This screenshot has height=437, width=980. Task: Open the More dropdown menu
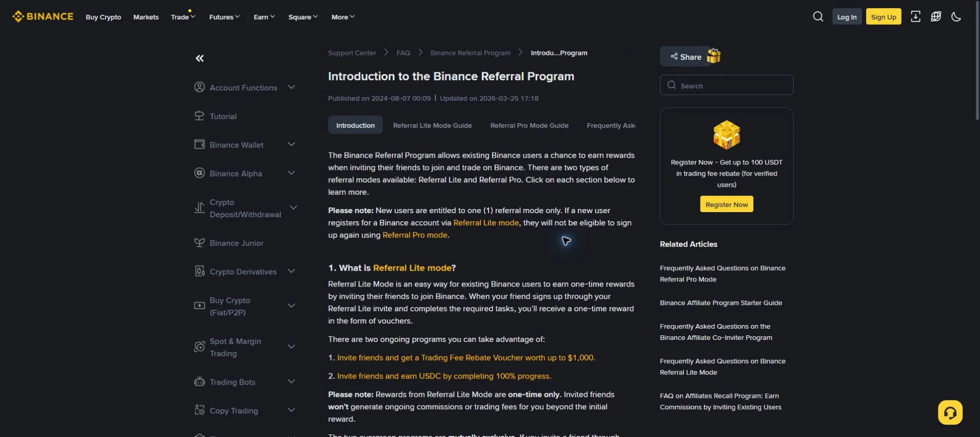coord(343,17)
